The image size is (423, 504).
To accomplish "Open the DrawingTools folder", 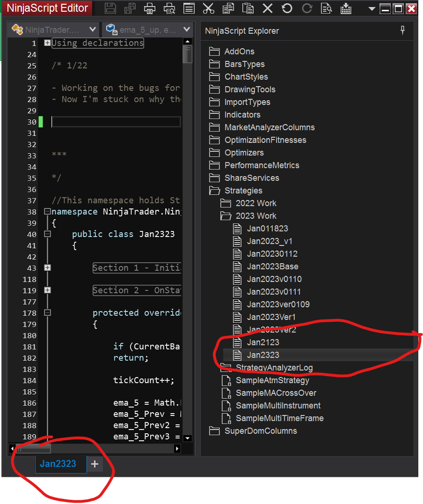I will click(x=250, y=89).
